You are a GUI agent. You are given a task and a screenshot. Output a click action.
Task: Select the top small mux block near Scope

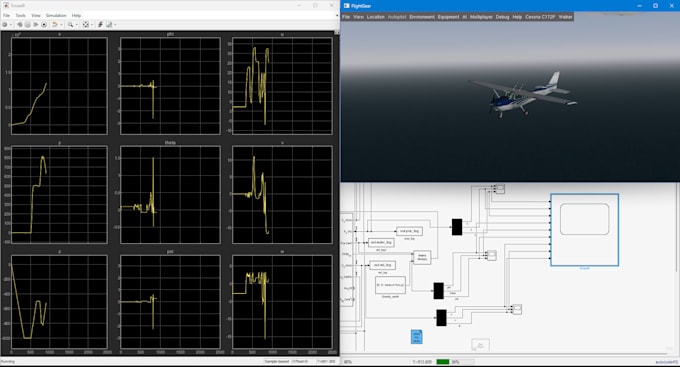500,189
